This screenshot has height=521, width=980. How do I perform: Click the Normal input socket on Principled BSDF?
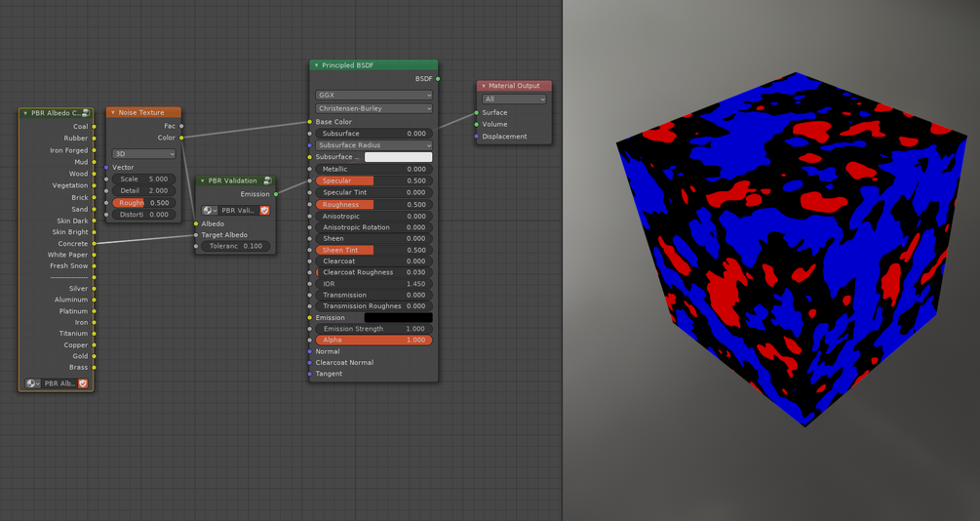pos(309,351)
